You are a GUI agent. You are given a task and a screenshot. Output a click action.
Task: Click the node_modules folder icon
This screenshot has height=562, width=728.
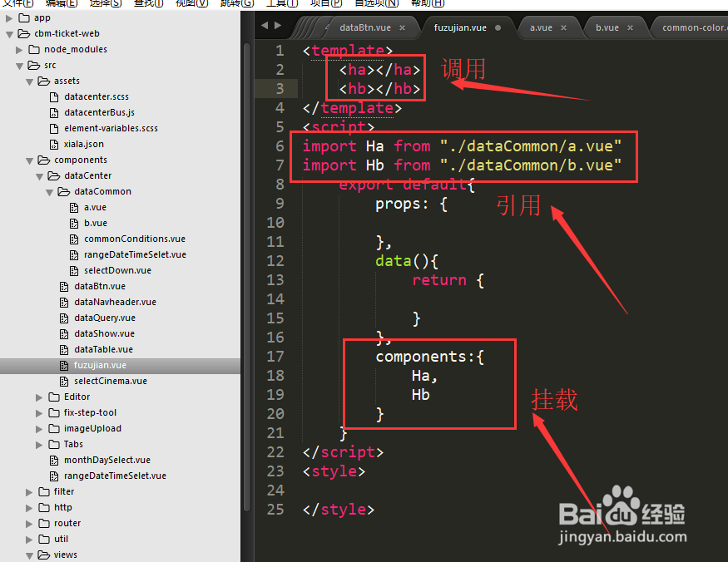[x=34, y=49]
